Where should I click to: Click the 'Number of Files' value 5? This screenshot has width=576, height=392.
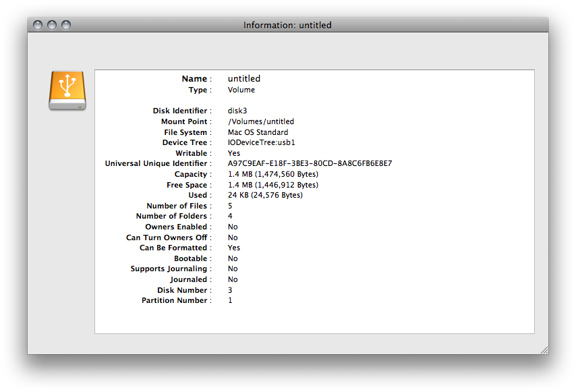230,206
